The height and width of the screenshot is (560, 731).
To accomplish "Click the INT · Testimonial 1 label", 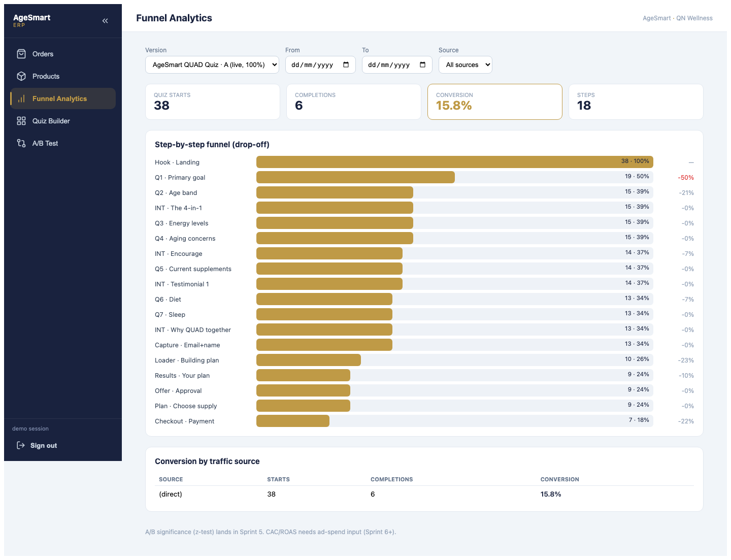I will (182, 284).
